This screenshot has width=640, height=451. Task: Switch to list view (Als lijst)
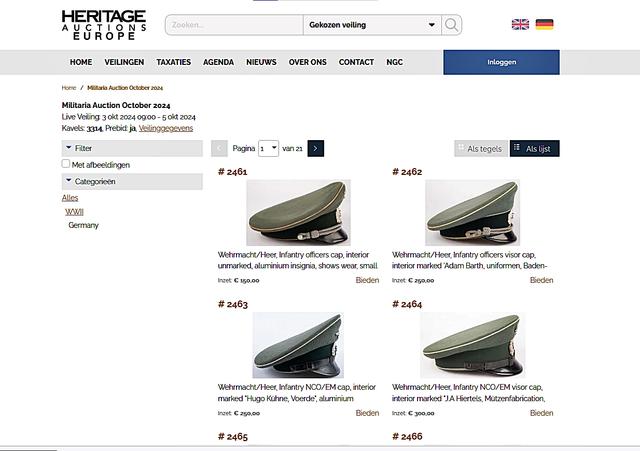point(535,148)
